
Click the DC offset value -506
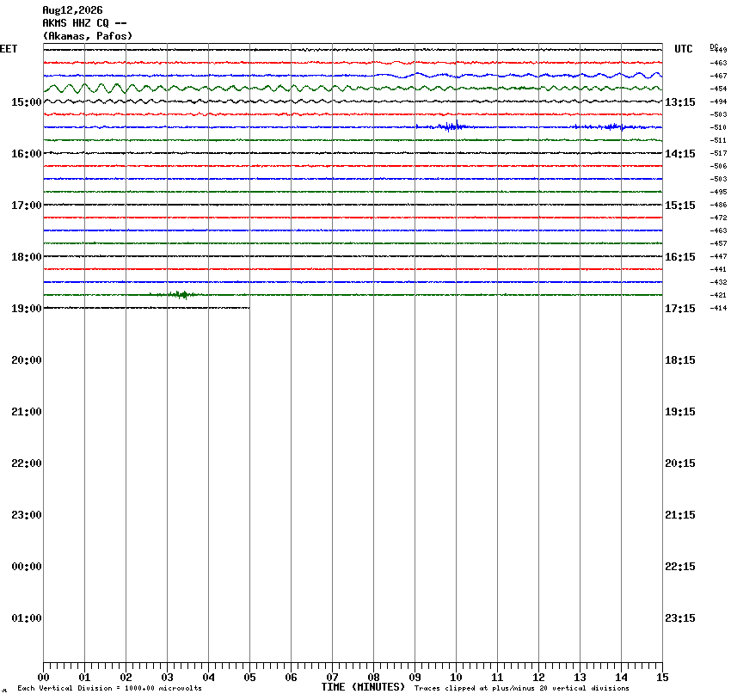pos(718,166)
